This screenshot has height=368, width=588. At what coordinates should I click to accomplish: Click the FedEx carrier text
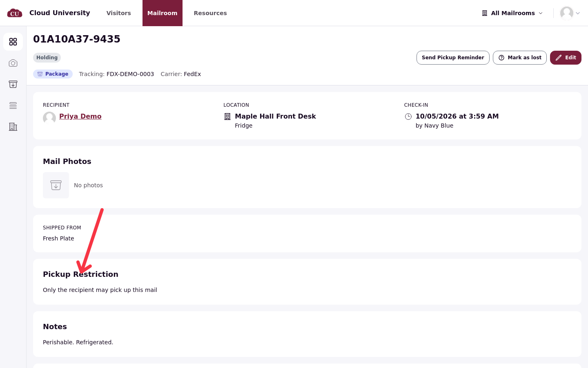(x=192, y=74)
